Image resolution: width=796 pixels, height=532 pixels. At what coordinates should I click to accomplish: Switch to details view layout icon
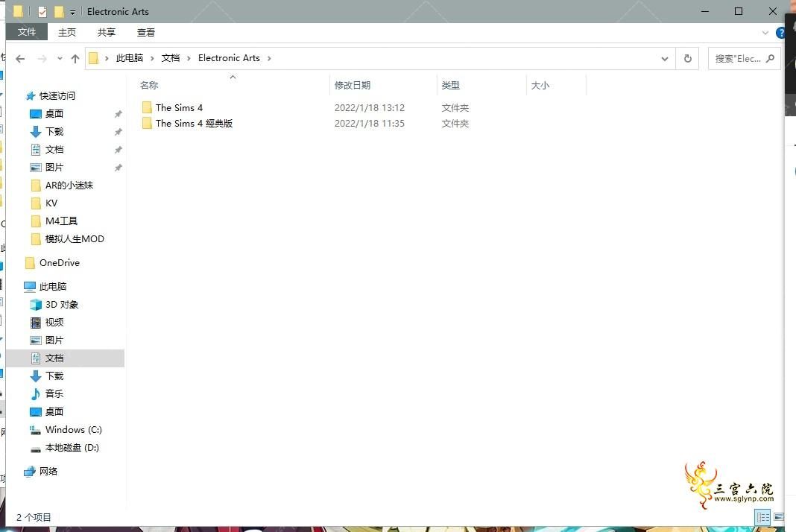click(763, 517)
